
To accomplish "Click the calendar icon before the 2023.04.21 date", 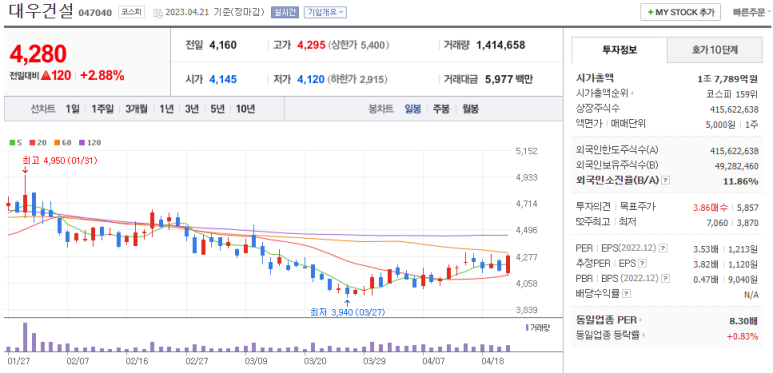I will pos(157,13).
